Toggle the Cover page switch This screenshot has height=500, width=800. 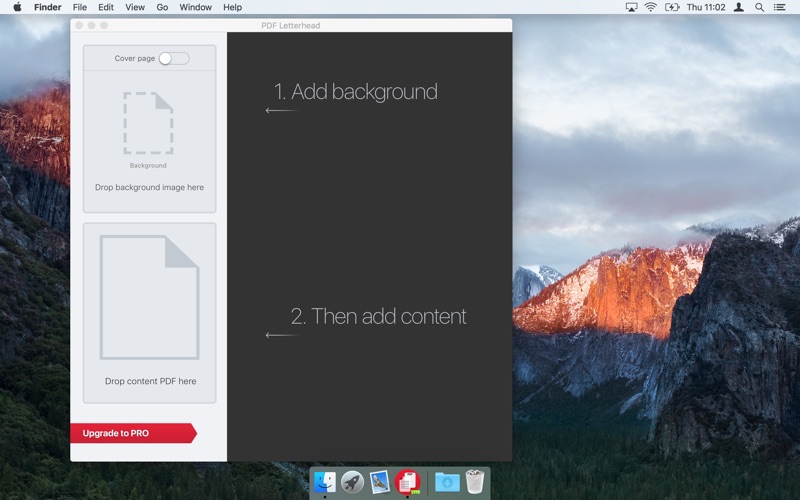pos(172,58)
